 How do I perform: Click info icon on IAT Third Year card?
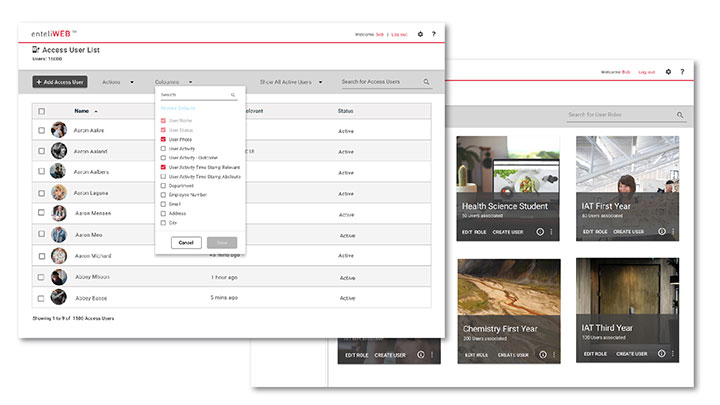click(x=660, y=354)
